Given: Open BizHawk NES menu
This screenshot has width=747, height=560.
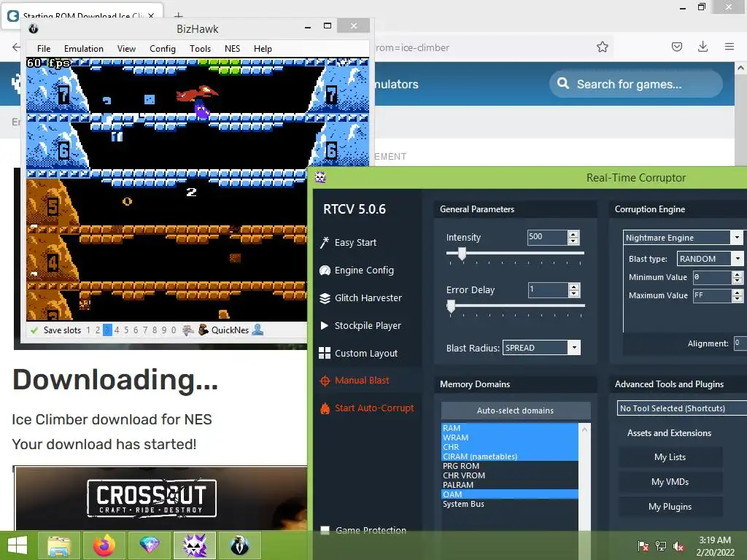Looking at the screenshot, I should [232, 49].
